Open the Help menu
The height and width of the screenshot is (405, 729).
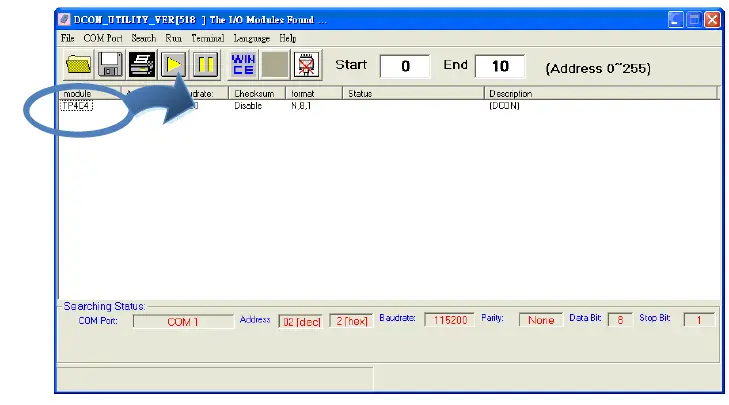point(287,38)
